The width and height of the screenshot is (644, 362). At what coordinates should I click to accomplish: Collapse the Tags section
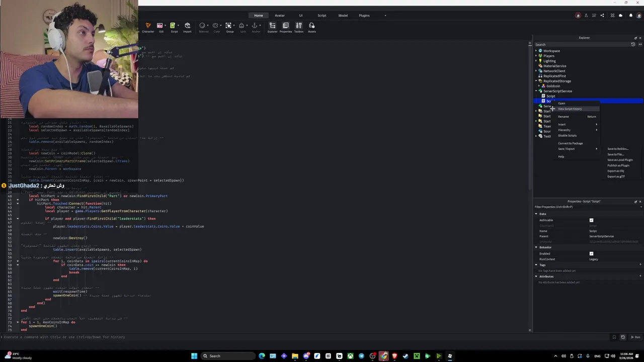click(x=536, y=265)
